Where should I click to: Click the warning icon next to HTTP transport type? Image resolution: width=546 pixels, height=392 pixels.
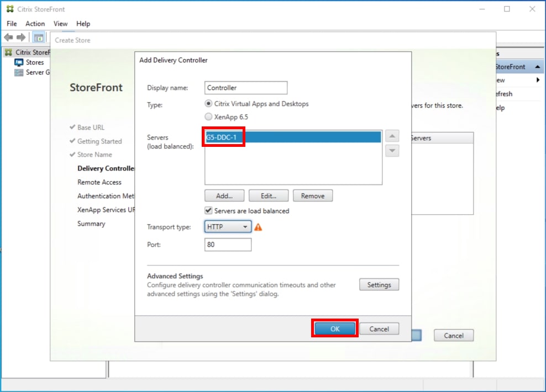258,226
